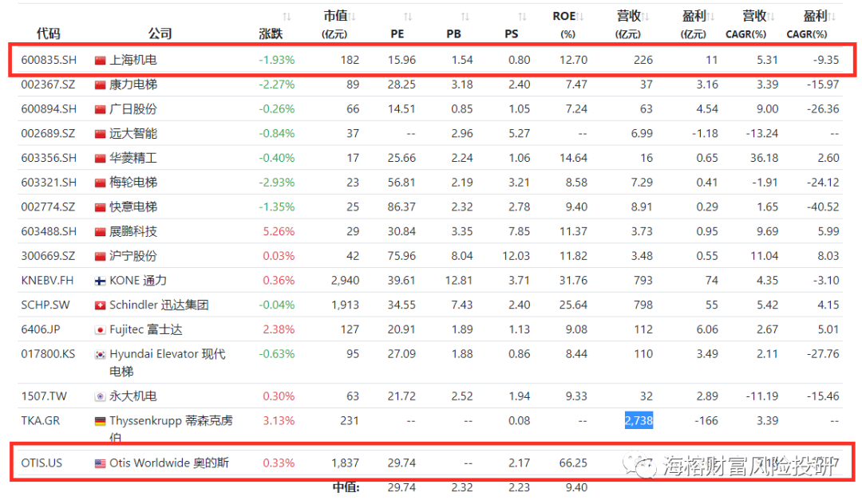
Task: Click China flag beside 康力电梯
Action: click(100, 85)
